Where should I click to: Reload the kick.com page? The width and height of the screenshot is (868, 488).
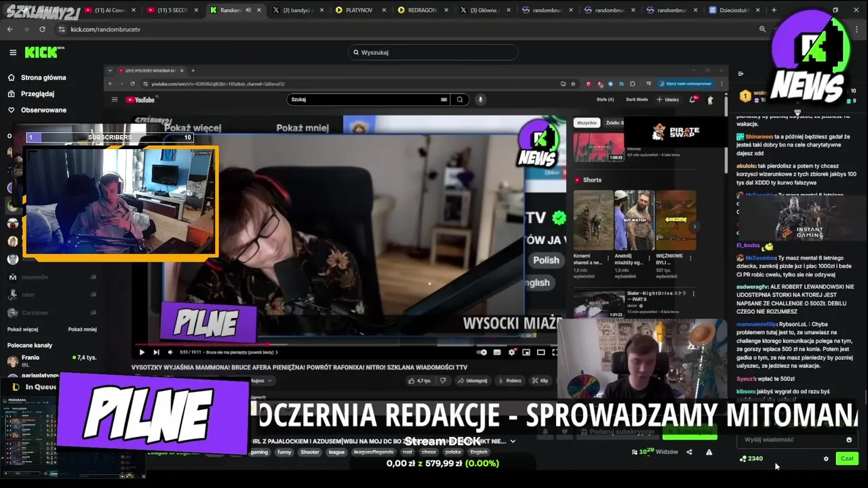(42, 29)
